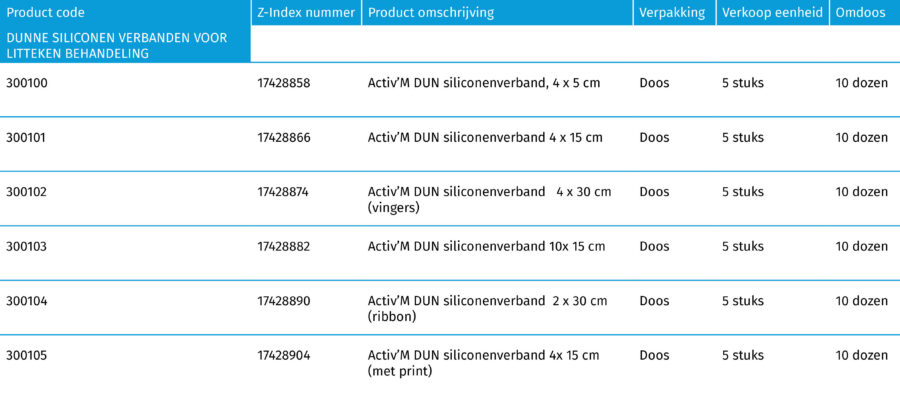The width and height of the screenshot is (900, 401).
Task: Click the Z-Index nummer column header
Action: coord(306,13)
